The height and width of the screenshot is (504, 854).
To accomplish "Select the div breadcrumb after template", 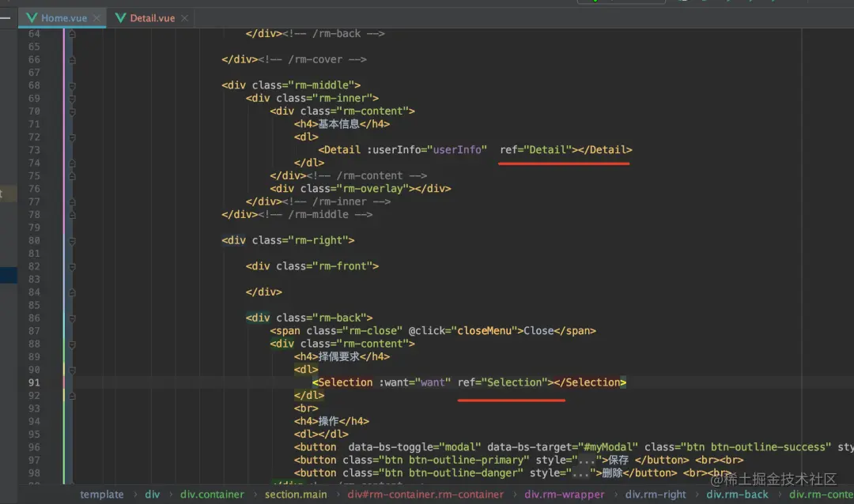I will (x=152, y=495).
